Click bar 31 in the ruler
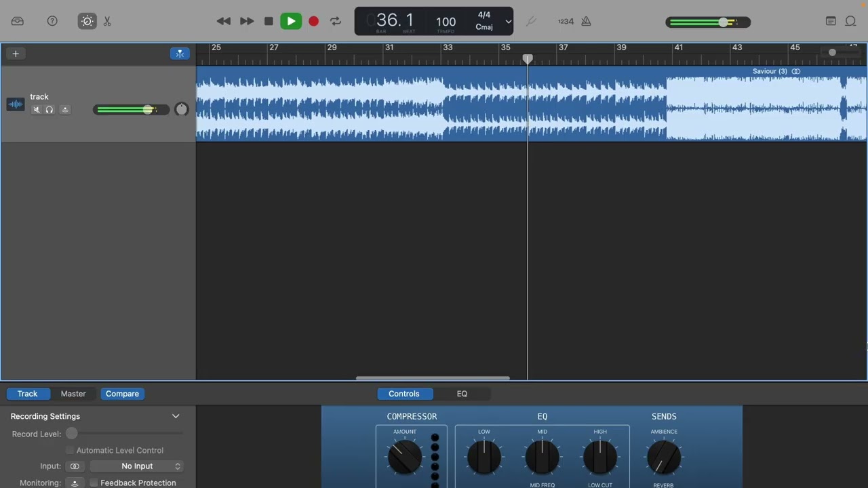 [389, 47]
